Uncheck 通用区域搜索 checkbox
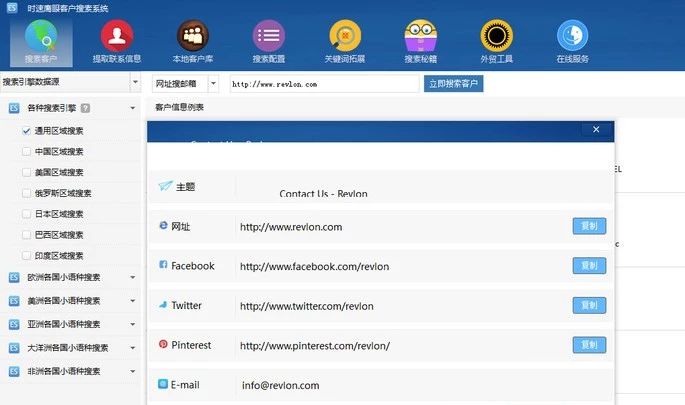 (26, 131)
